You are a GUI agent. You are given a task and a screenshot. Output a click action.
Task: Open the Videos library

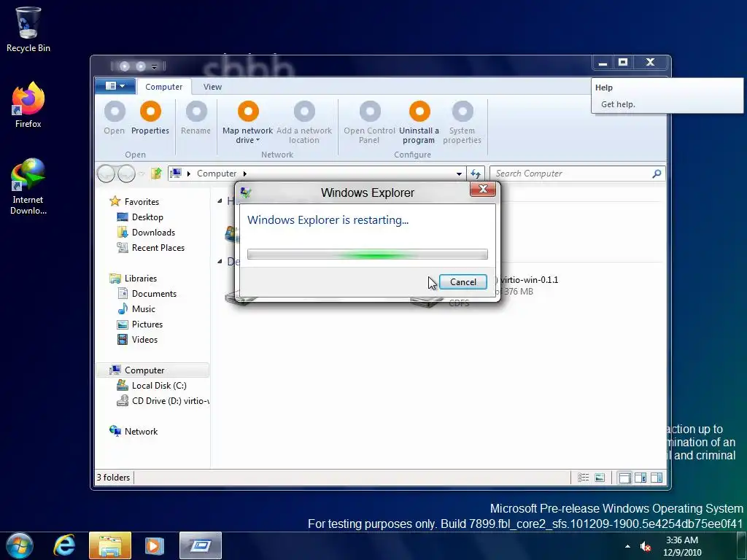[144, 340]
